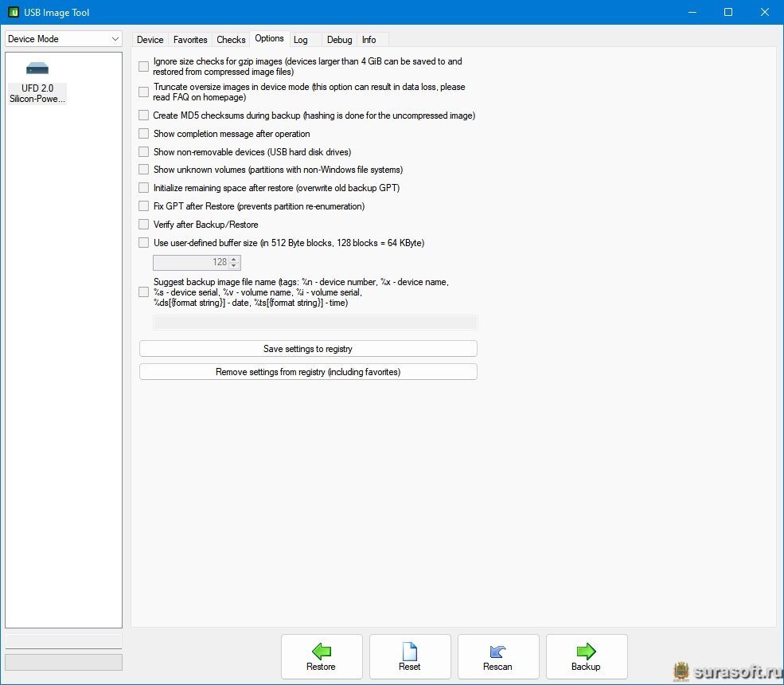The width and height of the screenshot is (784, 685).
Task: Toggle Show unknown volumes checkbox
Action: point(143,170)
